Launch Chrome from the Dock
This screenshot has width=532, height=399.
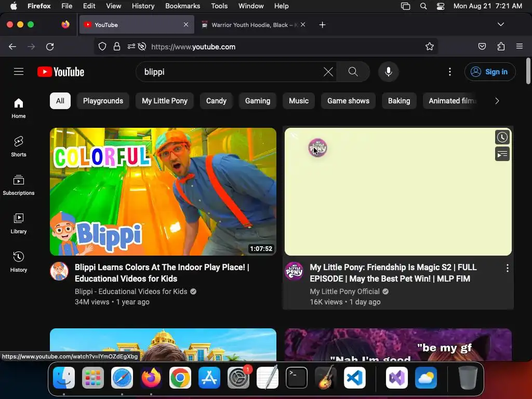180,378
